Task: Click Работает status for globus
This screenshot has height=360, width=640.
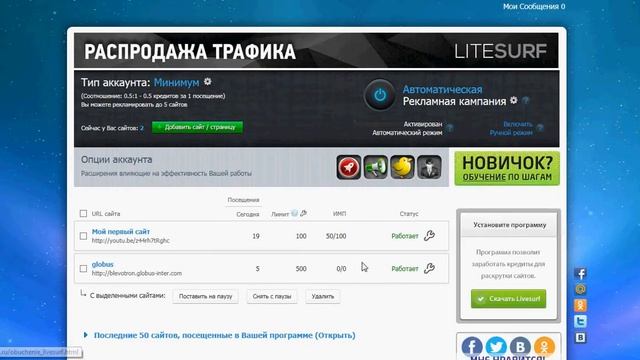Action: coord(405,269)
